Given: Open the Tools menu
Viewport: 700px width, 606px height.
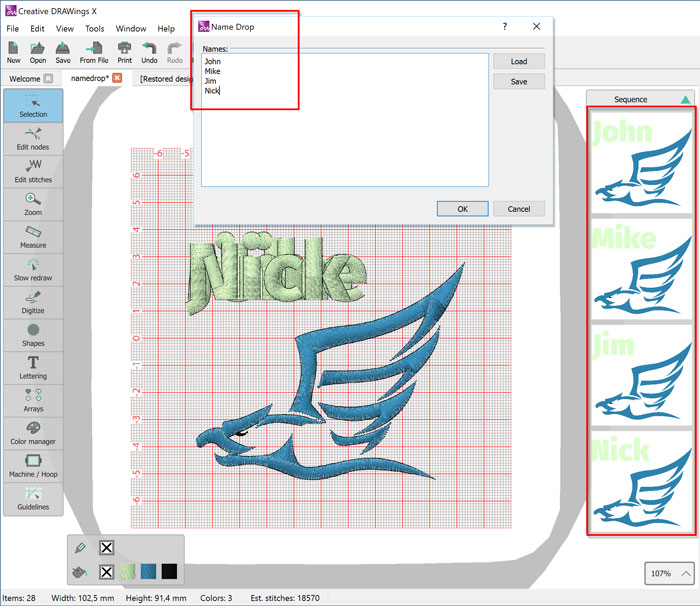Looking at the screenshot, I should click(94, 29).
